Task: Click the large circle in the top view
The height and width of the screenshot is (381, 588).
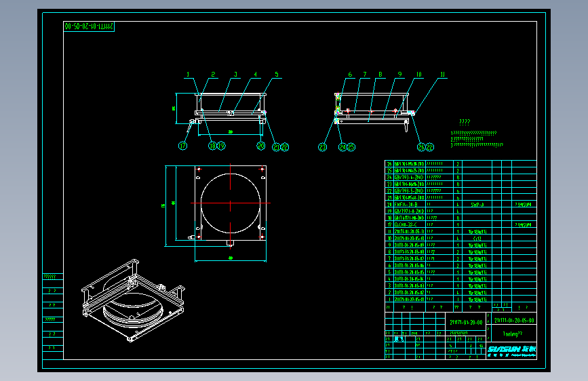Action: pyautogui.click(x=231, y=203)
